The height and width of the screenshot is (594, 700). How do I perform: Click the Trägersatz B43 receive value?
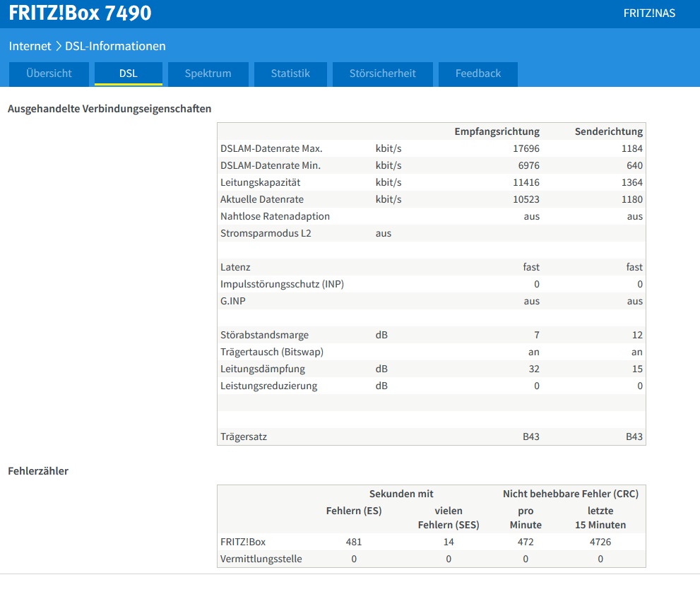(530, 437)
